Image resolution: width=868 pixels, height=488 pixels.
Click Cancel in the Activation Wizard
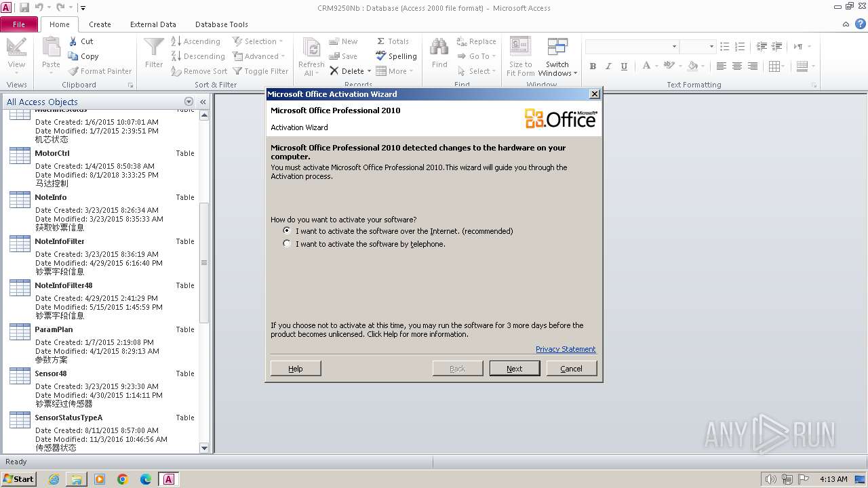tap(571, 368)
